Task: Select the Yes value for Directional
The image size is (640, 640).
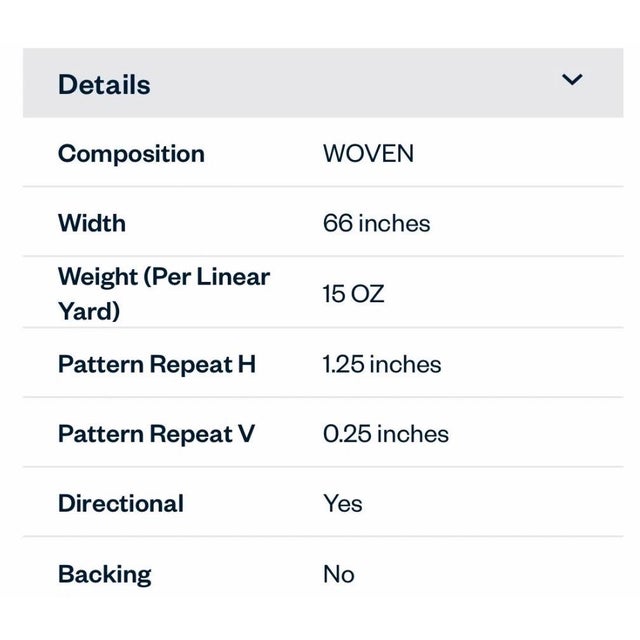Action: coord(342,504)
